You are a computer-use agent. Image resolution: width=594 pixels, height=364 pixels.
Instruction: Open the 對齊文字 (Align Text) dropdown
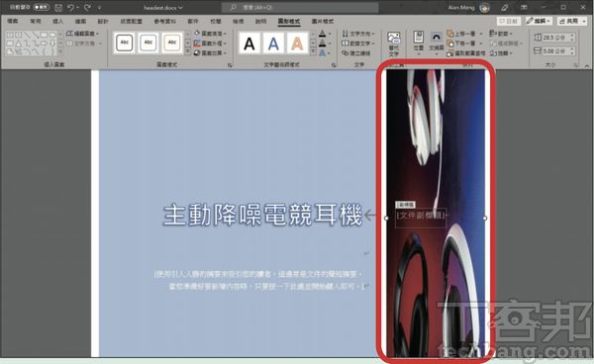click(358, 44)
